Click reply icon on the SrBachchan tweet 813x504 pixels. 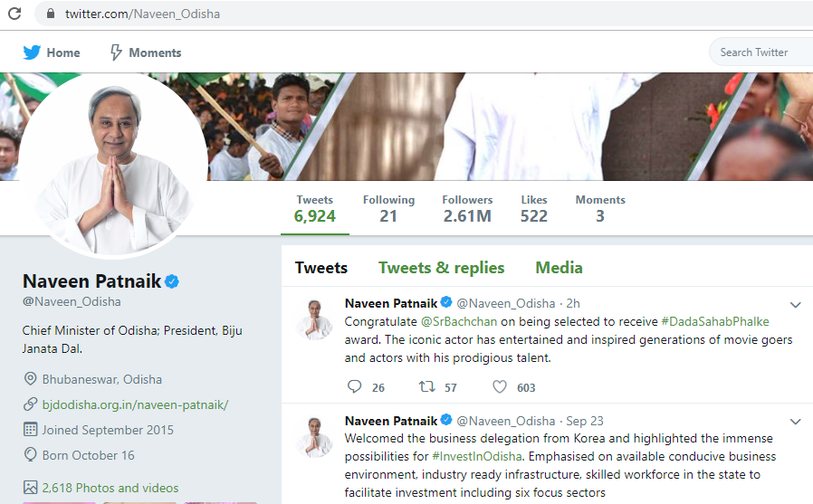355,387
